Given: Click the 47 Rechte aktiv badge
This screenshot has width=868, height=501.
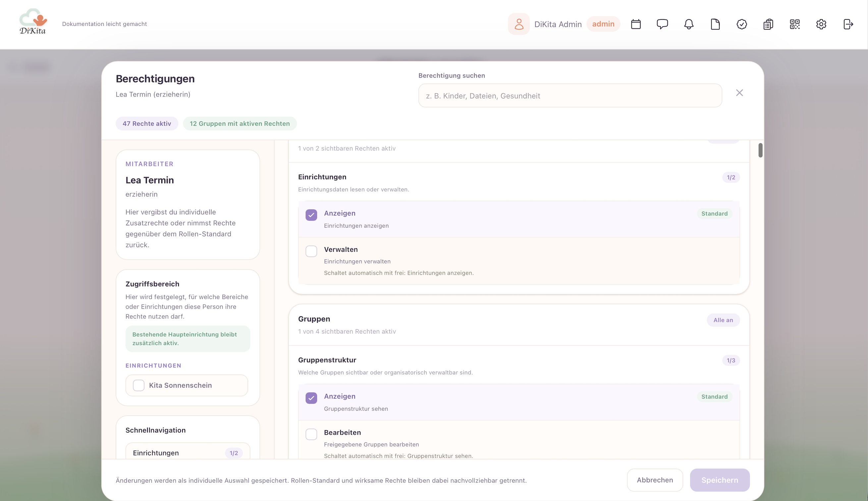Looking at the screenshot, I should (x=147, y=124).
